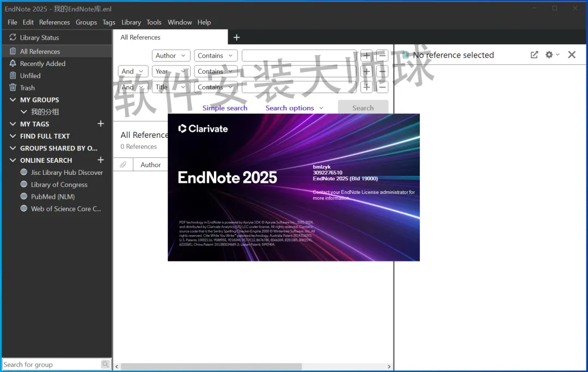588x372 pixels.
Task: Click globe icon beside Library of Congress
Action: pyautogui.click(x=23, y=184)
